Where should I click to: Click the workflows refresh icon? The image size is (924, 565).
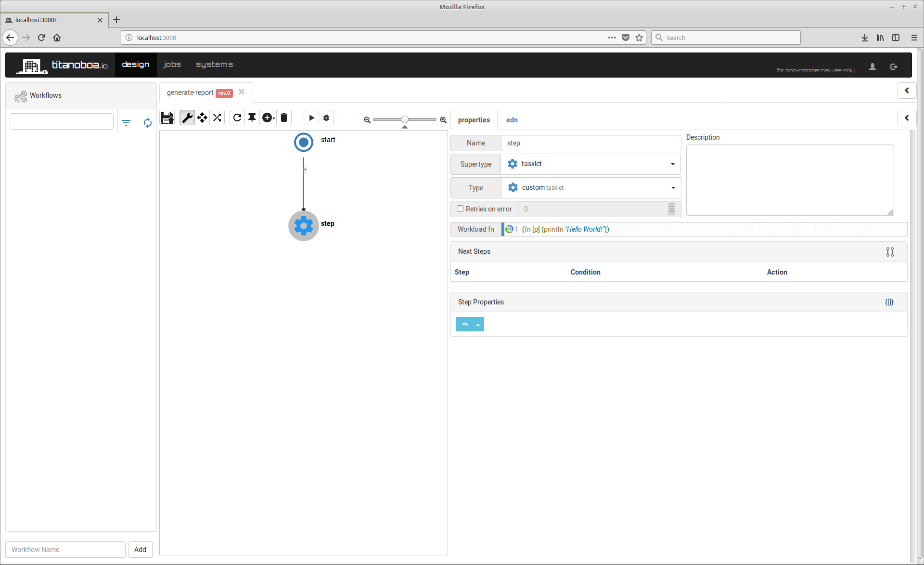click(148, 123)
